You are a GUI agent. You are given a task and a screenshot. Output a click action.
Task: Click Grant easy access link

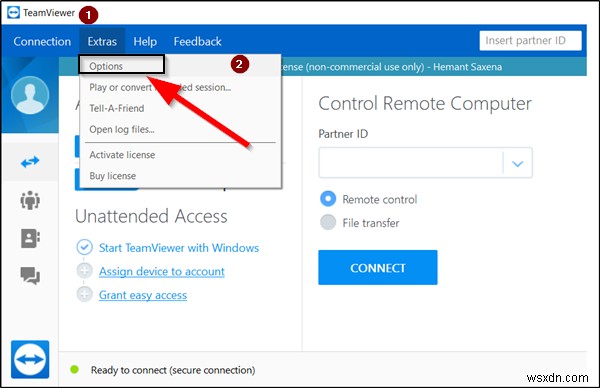[x=143, y=295]
